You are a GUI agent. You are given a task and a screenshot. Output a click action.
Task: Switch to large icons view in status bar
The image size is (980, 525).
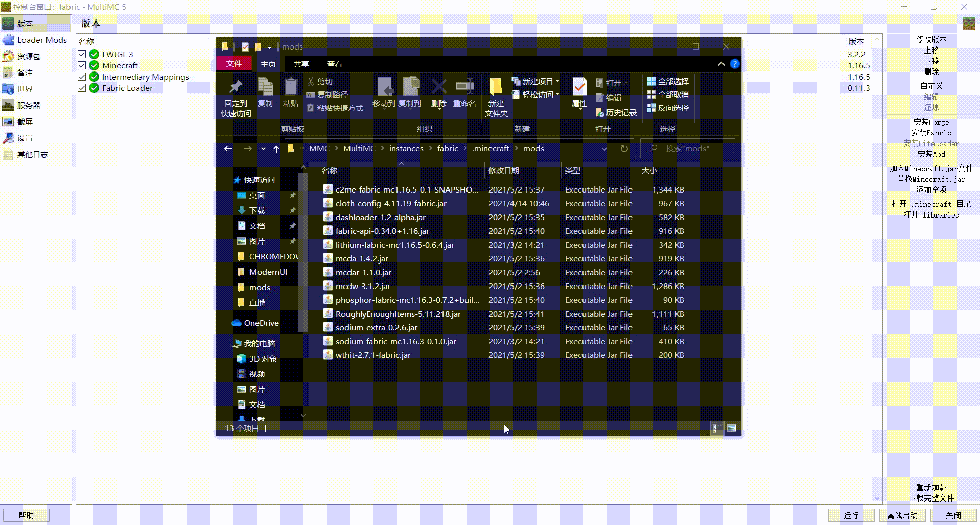click(x=732, y=428)
